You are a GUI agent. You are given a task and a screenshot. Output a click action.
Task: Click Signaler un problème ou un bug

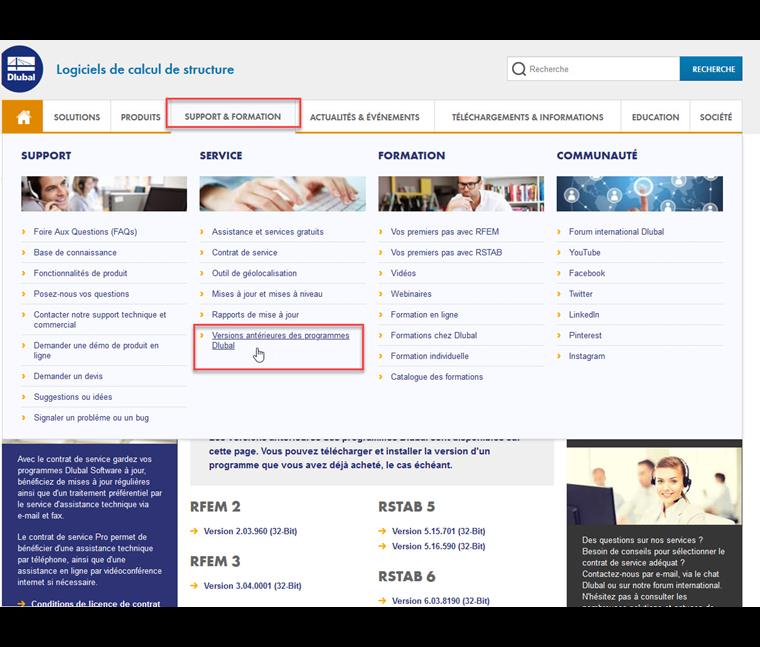pos(91,418)
